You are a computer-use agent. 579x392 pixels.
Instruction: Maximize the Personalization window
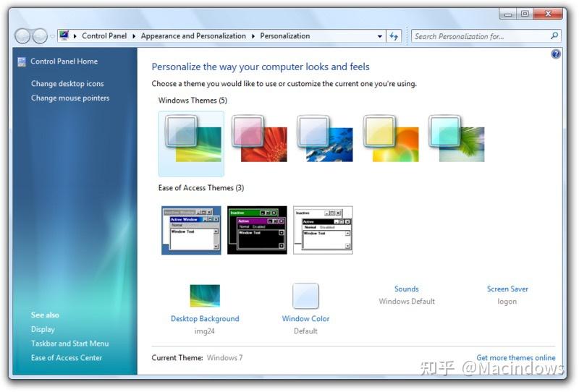tap(525, 14)
